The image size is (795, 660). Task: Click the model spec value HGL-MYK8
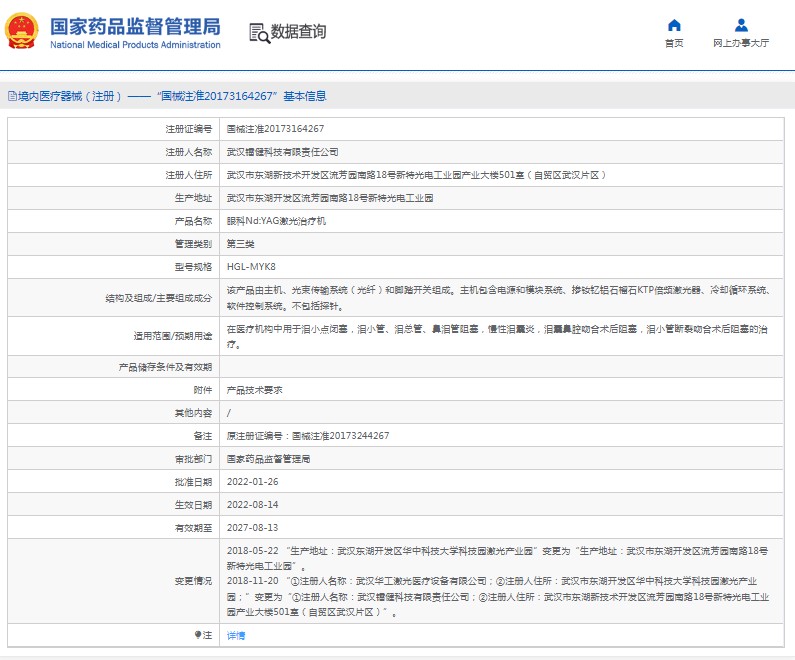point(250,267)
